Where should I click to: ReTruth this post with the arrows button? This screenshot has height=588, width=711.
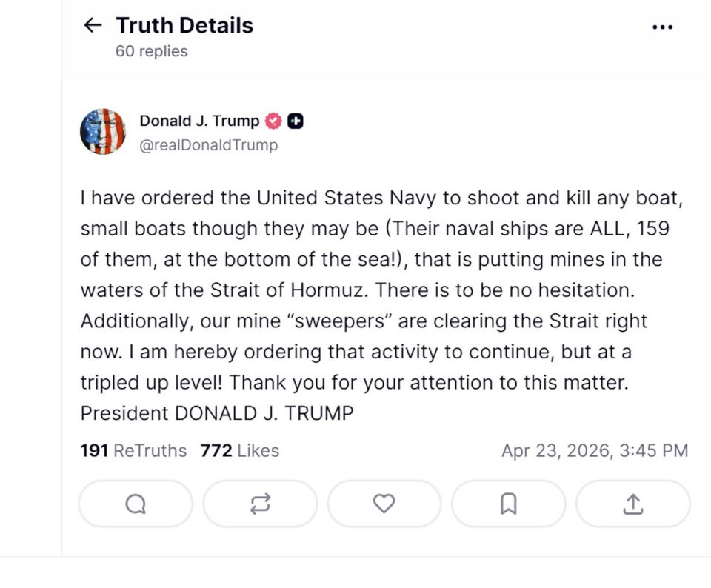point(260,504)
